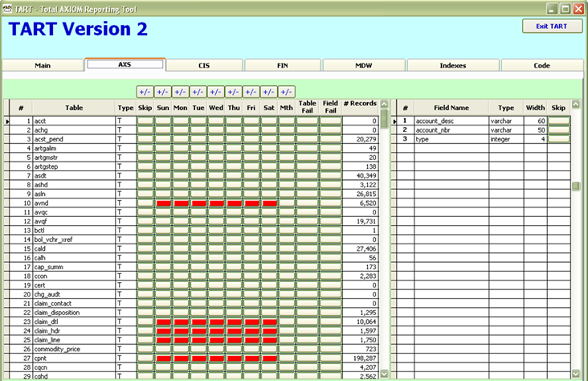Screen dimensions: 588x381
Task: Click the row selector for achg
Action: point(6,130)
